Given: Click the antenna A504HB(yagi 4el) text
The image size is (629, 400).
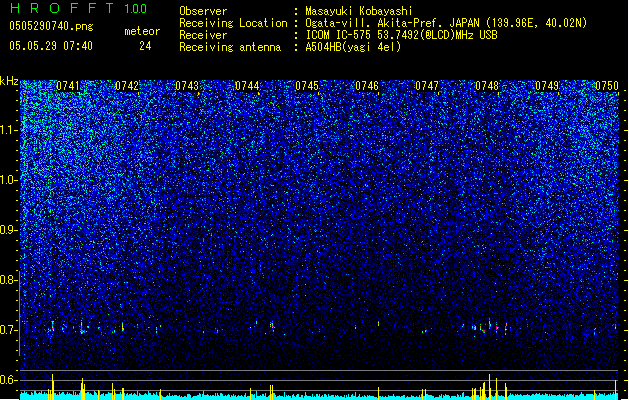Looking at the screenshot, I should [x=353, y=47].
